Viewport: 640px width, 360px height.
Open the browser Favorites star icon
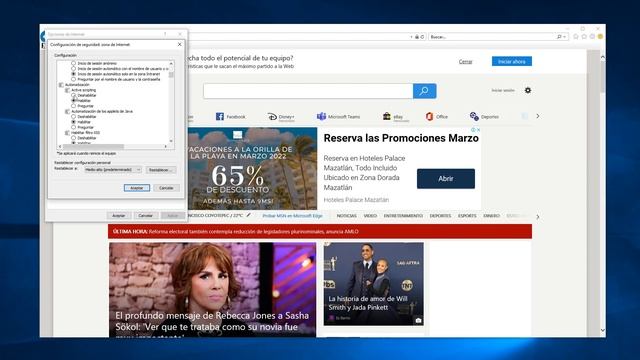[x=584, y=36]
